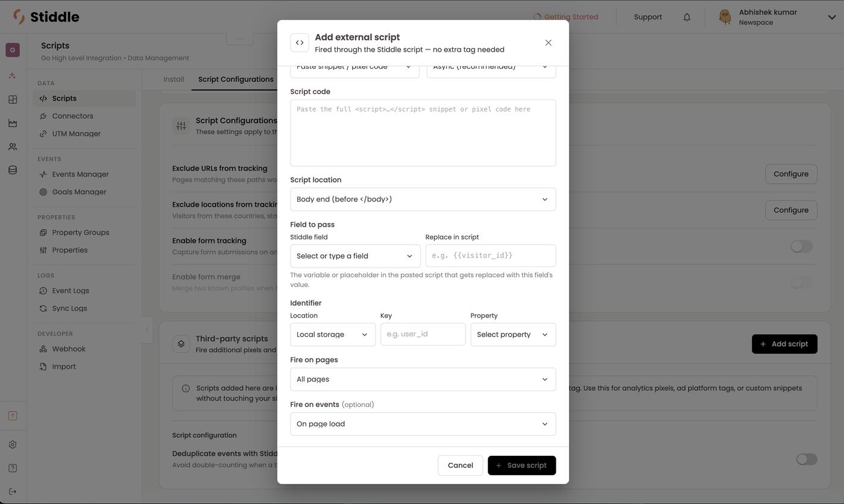Open Events Manager in the sidebar
This screenshot has width=844, height=504.
tap(84, 174)
